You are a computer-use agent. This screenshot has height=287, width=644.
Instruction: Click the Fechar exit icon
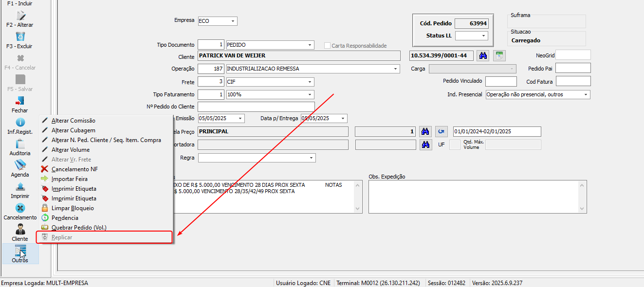[x=20, y=101]
